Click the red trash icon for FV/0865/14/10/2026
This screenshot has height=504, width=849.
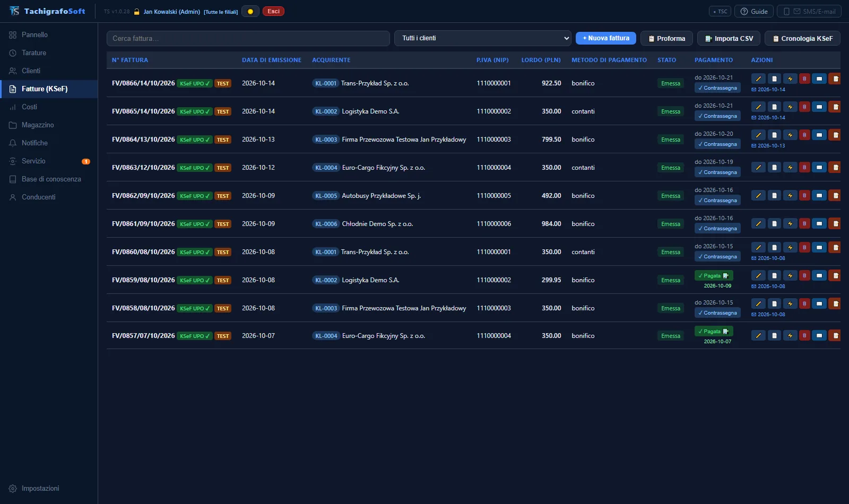pos(804,107)
